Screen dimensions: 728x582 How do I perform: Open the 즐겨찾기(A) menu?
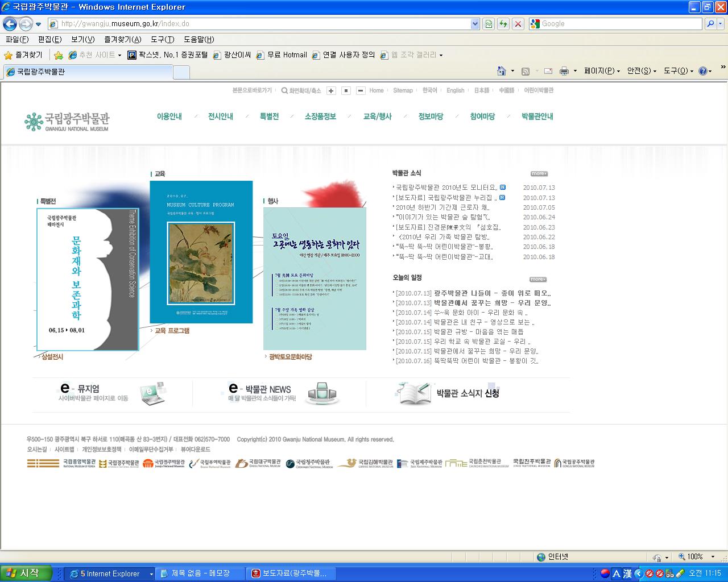click(x=122, y=39)
